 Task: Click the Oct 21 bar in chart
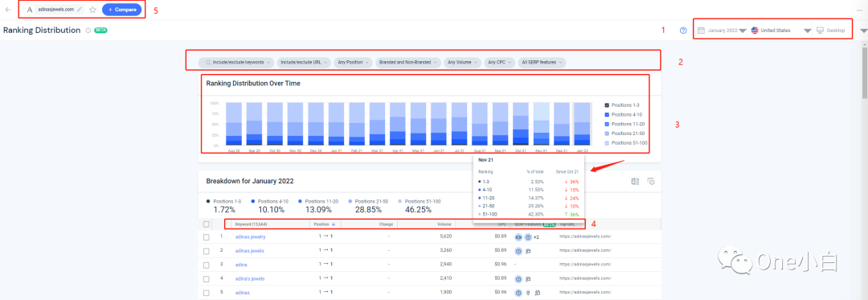click(x=521, y=124)
